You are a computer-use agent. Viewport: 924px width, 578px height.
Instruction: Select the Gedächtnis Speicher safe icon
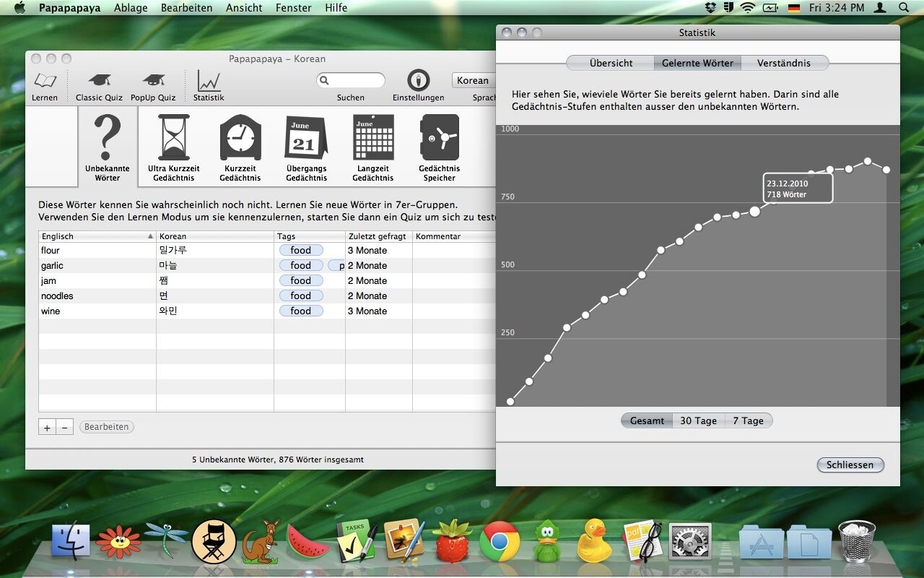point(440,147)
